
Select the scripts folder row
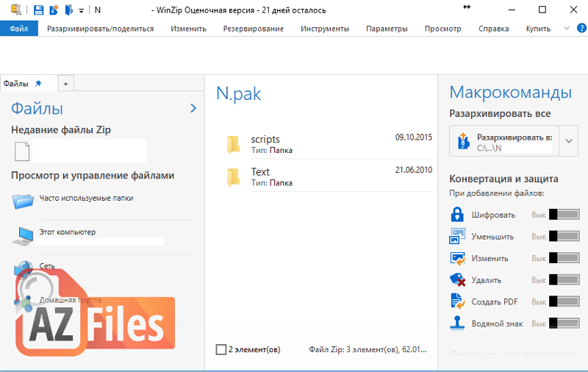(329, 144)
